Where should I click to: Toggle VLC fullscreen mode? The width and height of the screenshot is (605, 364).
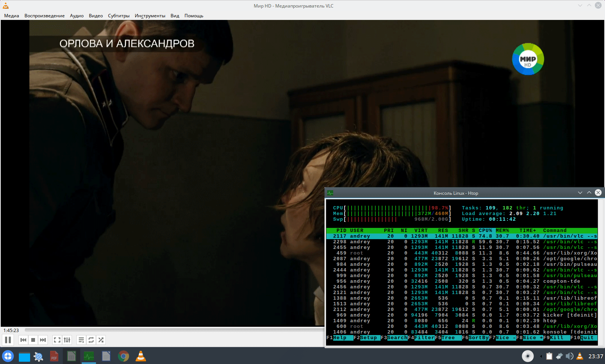pyautogui.click(x=57, y=340)
